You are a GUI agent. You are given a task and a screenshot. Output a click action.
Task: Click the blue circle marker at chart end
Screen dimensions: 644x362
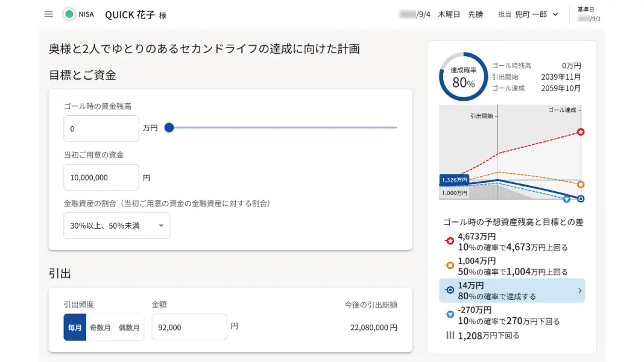pyautogui.click(x=580, y=199)
